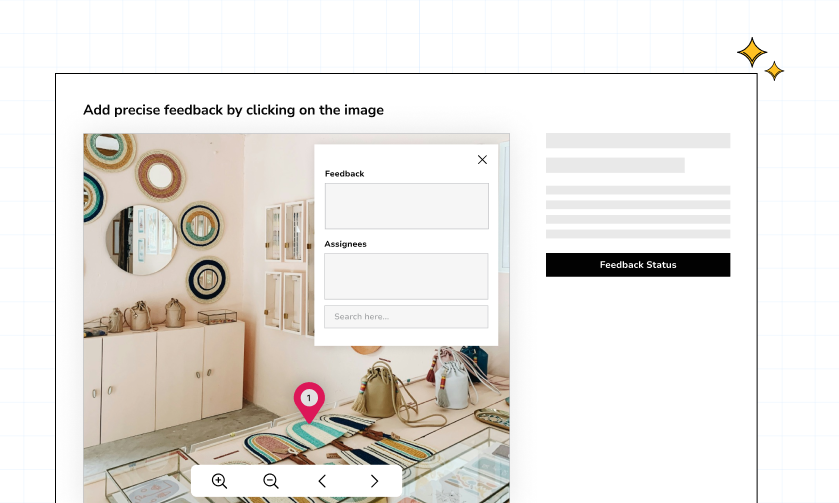Image resolution: width=839 pixels, height=503 pixels.
Task: Click the small yellow sparkle star
Action: (x=774, y=71)
